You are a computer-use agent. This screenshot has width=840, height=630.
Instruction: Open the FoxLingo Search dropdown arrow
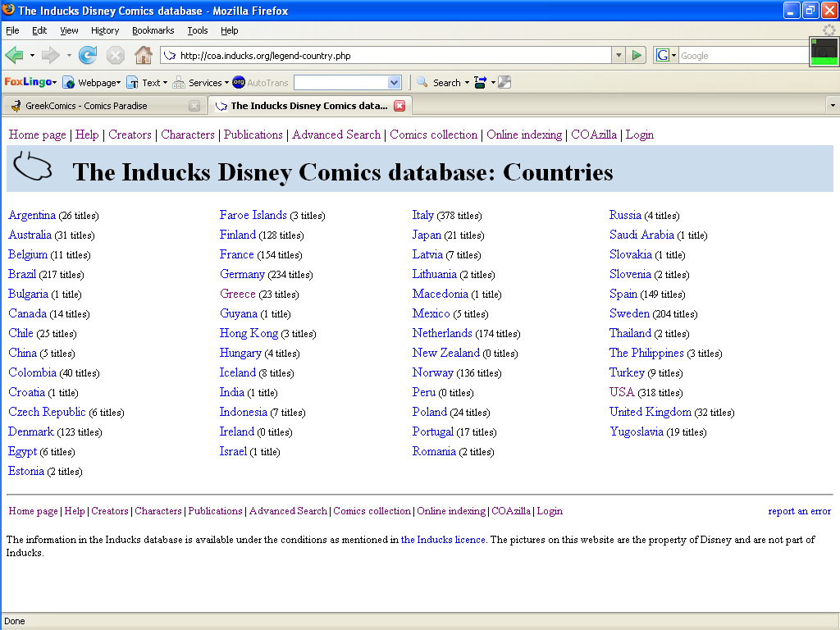click(x=467, y=83)
